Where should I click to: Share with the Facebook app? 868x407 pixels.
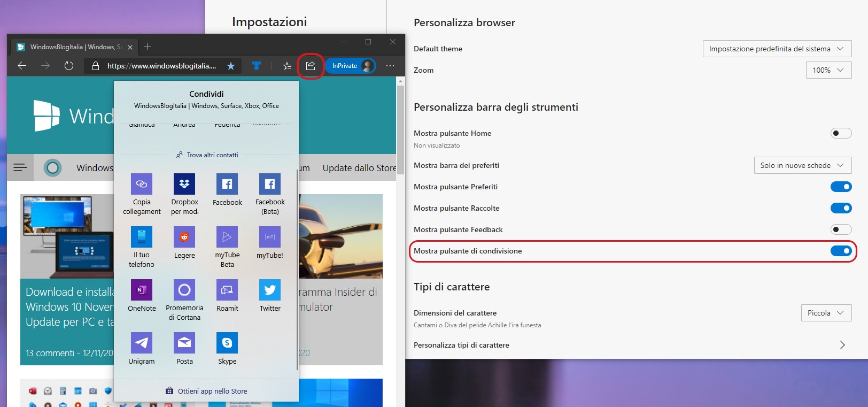227,190
